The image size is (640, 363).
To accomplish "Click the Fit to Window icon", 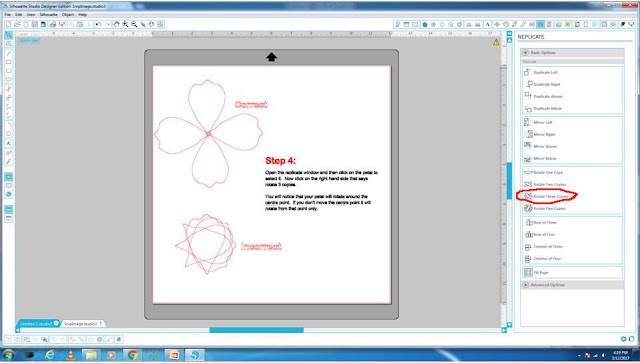I will click(160, 24).
